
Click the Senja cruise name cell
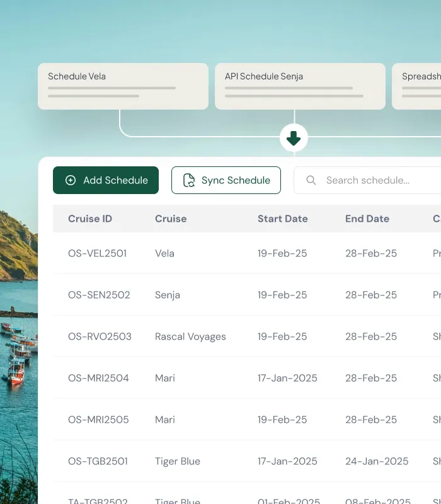pyautogui.click(x=168, y=295)
